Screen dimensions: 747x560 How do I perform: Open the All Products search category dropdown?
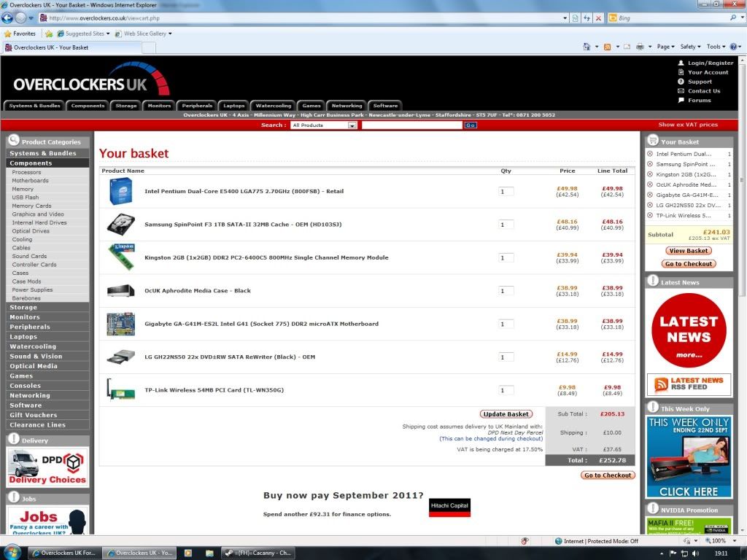pyautogui.click(x=323, y=125)
